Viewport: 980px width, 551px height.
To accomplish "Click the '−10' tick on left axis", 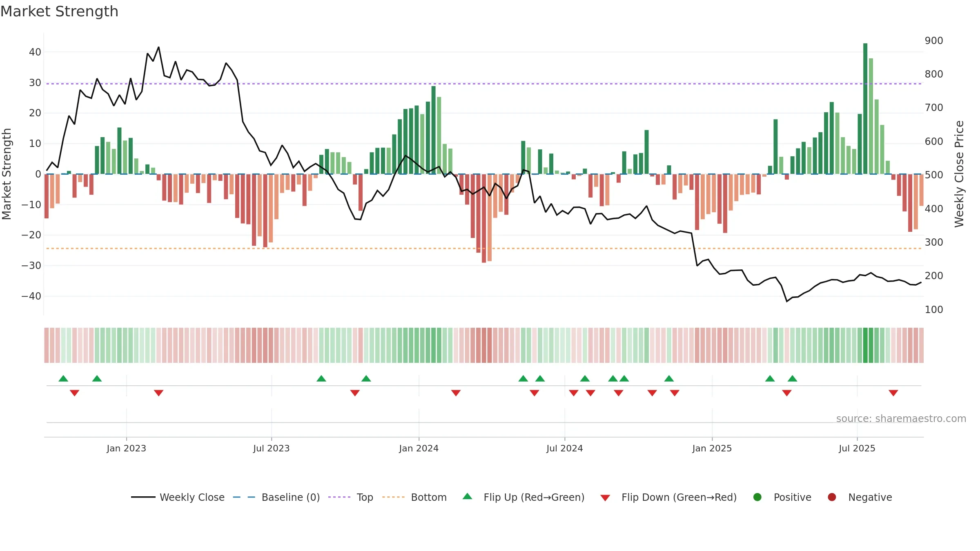I will pyautogui.click(x=31, y=205).
